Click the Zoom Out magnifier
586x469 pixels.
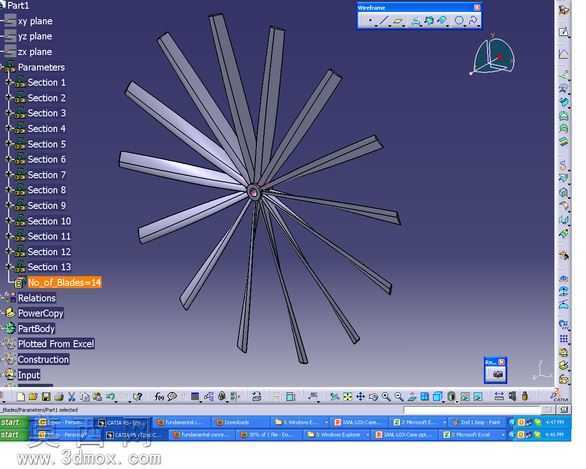click(399, 397)
